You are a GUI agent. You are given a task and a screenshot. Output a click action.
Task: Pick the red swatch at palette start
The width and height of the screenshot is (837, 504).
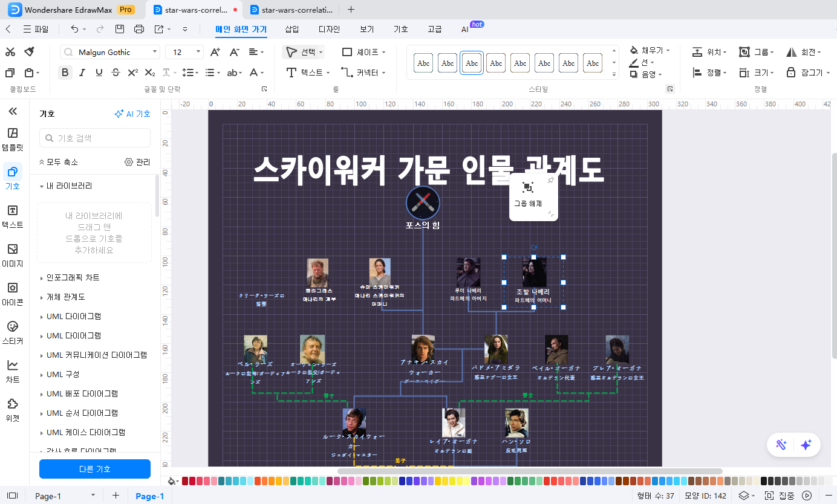[185, 481]
